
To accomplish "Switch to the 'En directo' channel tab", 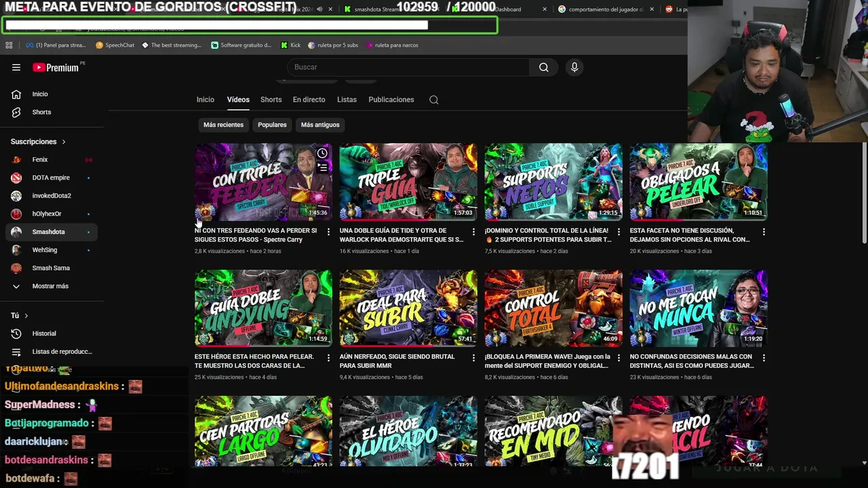I will (x=309, y=100).
